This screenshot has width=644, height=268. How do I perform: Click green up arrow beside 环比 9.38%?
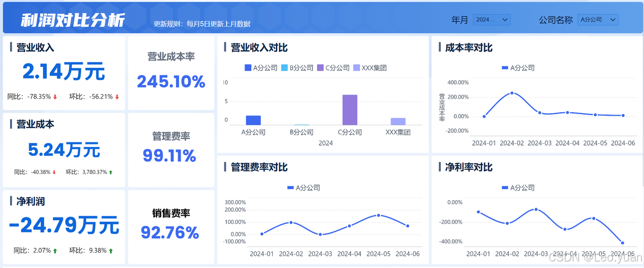click(x=111, y=250)
